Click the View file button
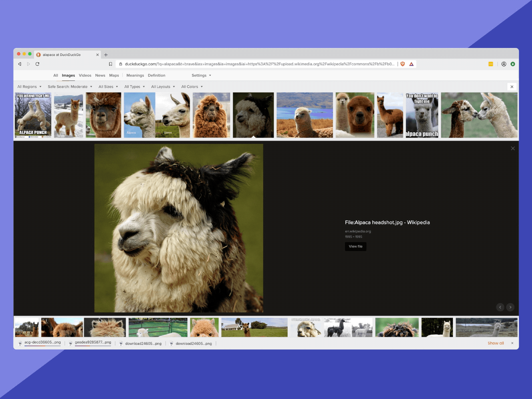The width and height of the screenshot is (532, 399). [355, 246]
